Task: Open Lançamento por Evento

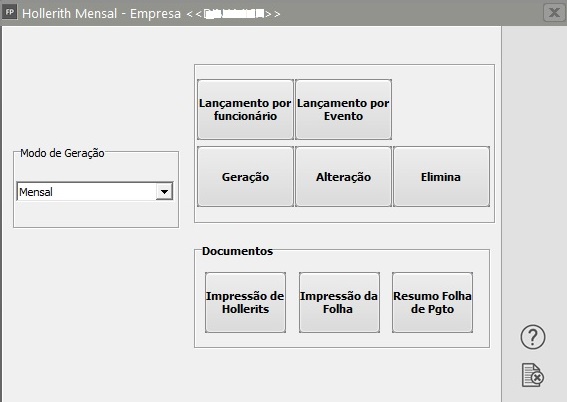Action: [343, 110]
